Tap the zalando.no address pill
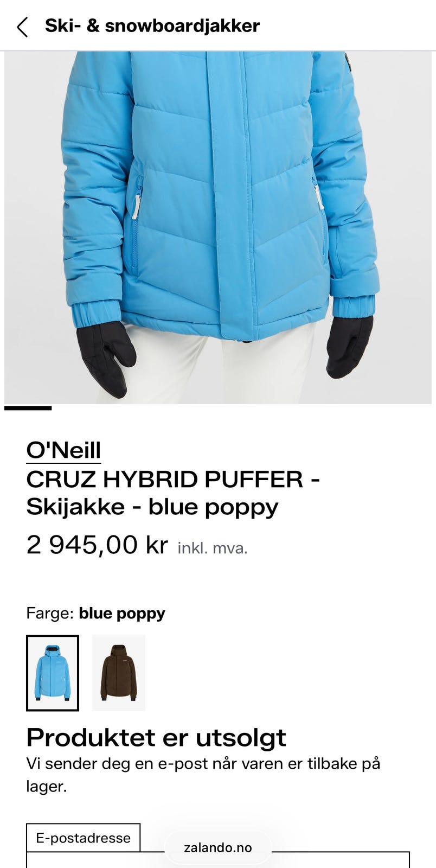Image resolution: width=436 pixels, height=868 pixels. point(218,847)
